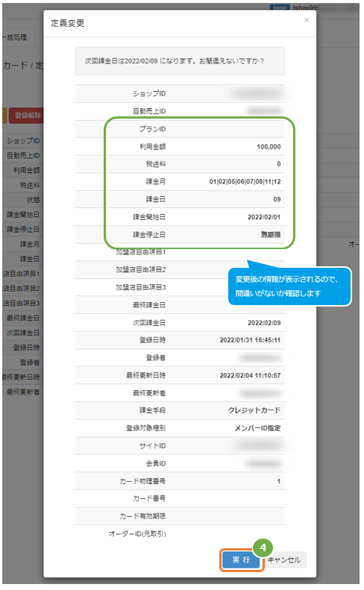Close the 定義変更 dialog with X
The image size is (364, 590).
(307, 20)
